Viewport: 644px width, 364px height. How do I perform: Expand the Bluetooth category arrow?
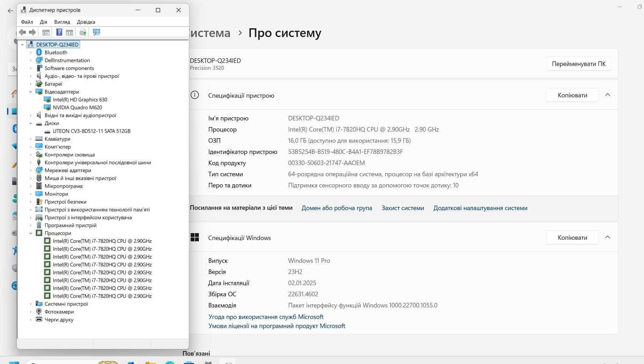click(31, 52)
